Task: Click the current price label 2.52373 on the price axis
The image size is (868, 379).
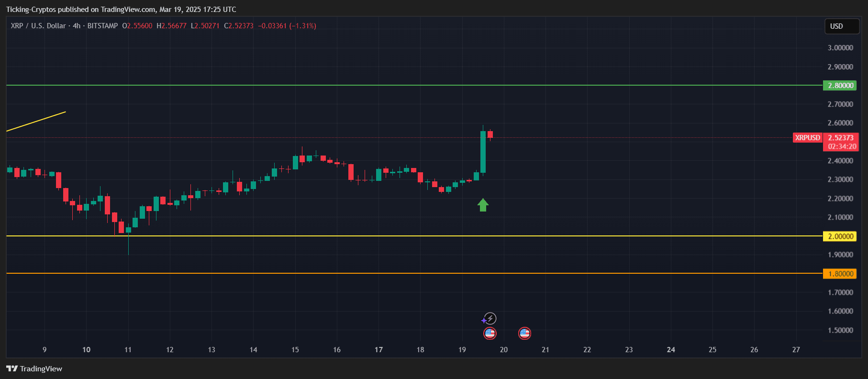Action: tap(841, 137)
